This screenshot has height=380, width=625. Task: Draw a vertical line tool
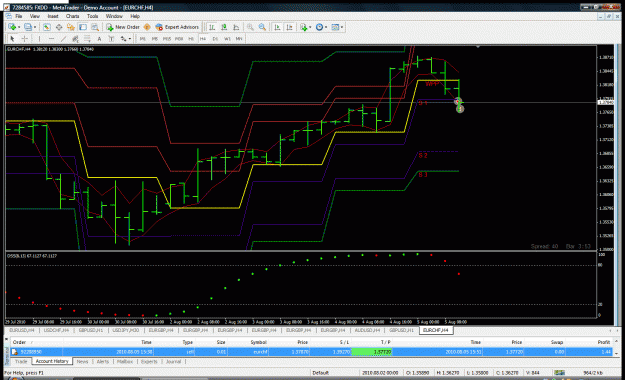[39, 39]
